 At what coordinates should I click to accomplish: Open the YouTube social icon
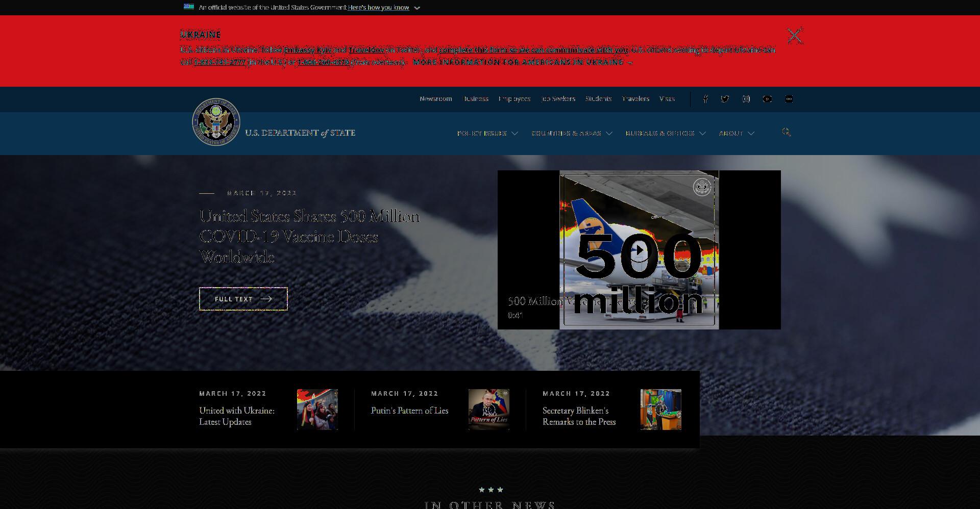click(x=767, y=99)
